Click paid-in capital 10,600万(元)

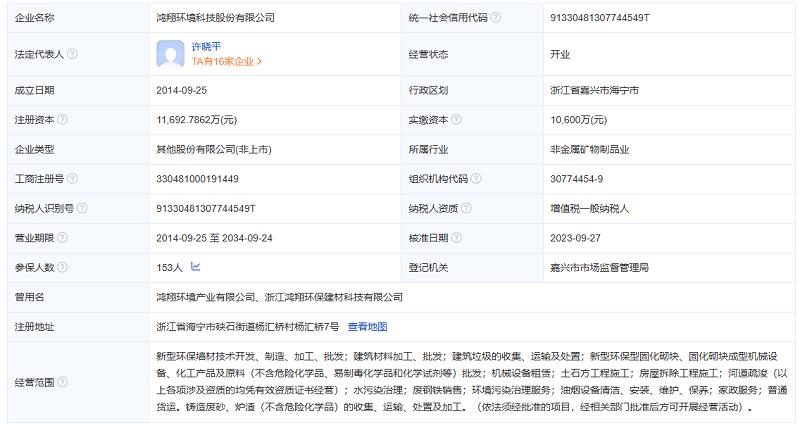coord(579,120)
